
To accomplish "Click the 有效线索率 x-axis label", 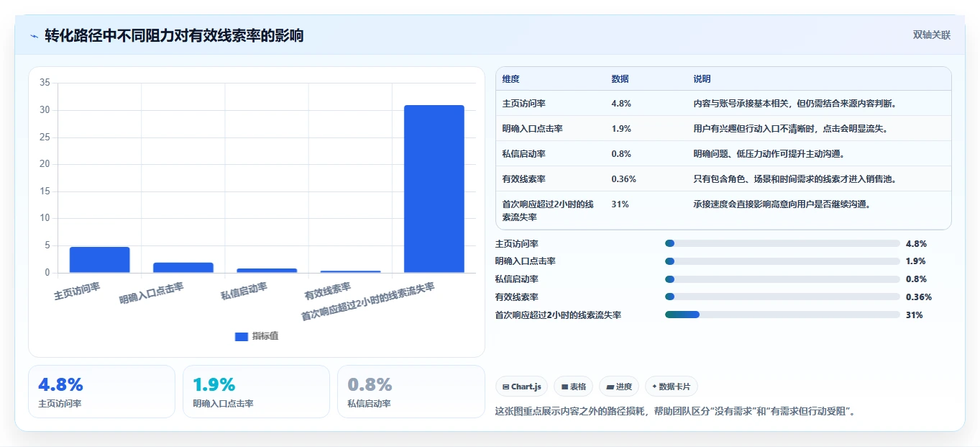I will 328,291.
